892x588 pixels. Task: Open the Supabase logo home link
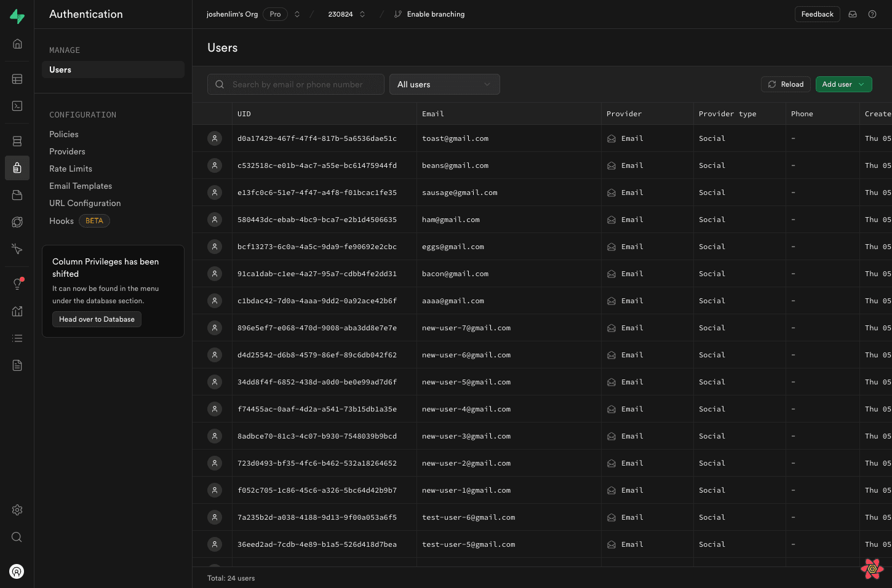click(x=17, y=17)
